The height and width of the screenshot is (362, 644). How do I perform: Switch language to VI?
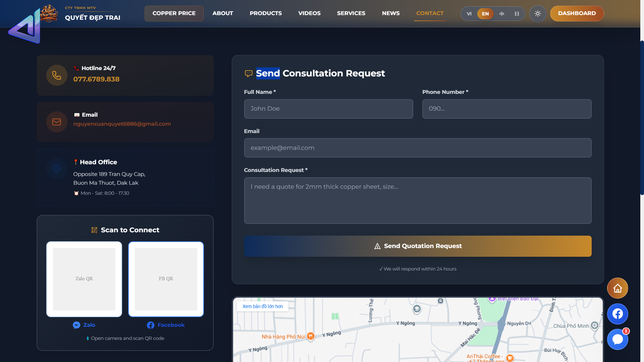point(469,14)
